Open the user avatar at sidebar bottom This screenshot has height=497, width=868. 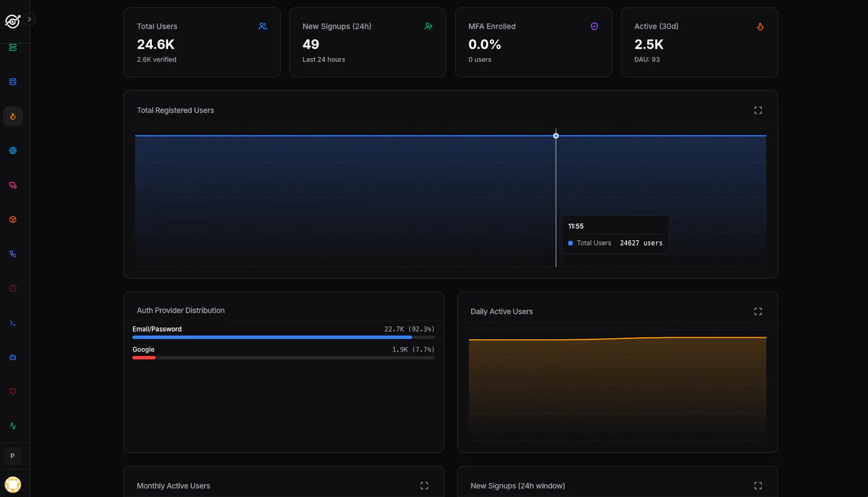pos(13,485)
